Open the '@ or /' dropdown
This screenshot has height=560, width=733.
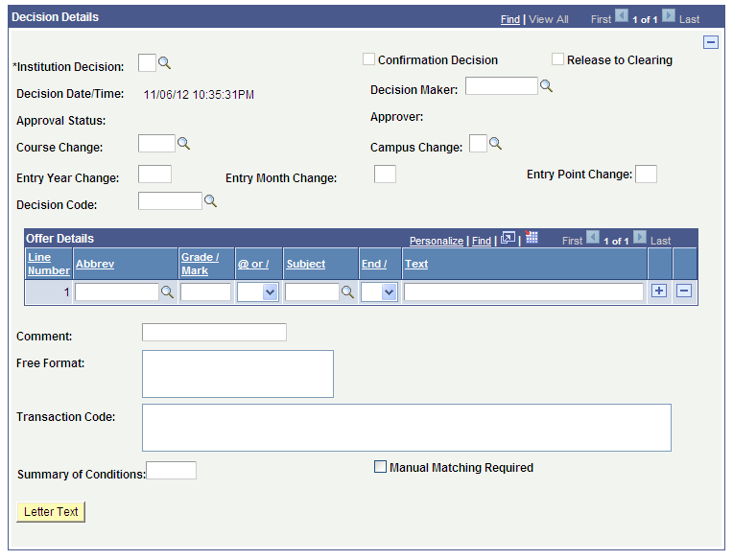258,292
